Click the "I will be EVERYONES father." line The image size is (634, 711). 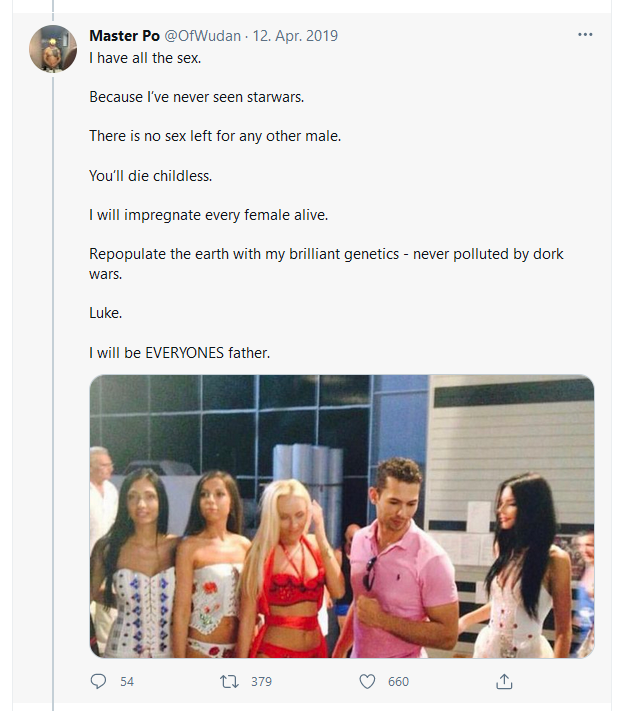[x=180, y=352]
